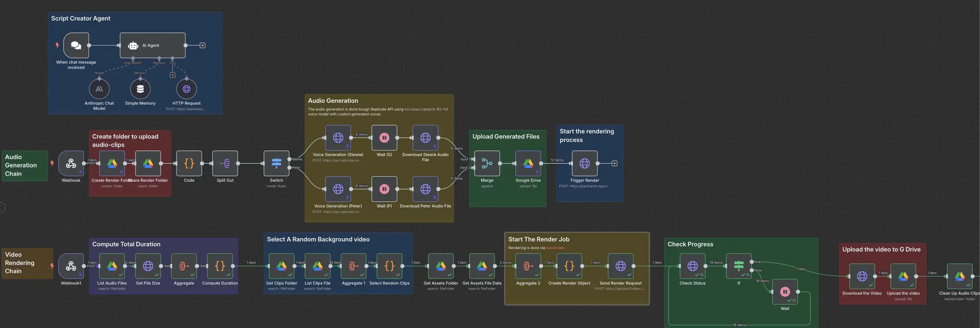Click plus button after AI Agent output
Image resolution: width=980 pixels, height=328 pixels.
tap(202, 46)
